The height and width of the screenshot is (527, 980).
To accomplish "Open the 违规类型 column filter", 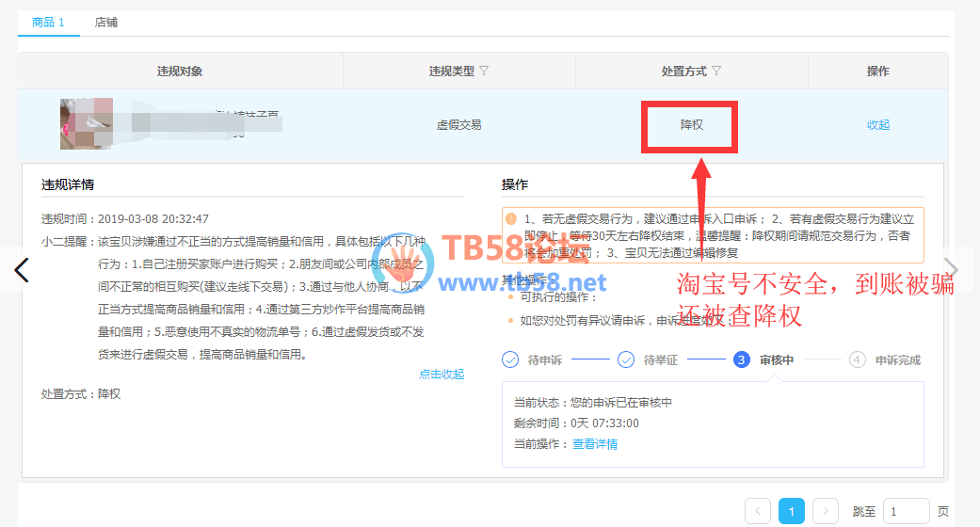I will point(484,72).
